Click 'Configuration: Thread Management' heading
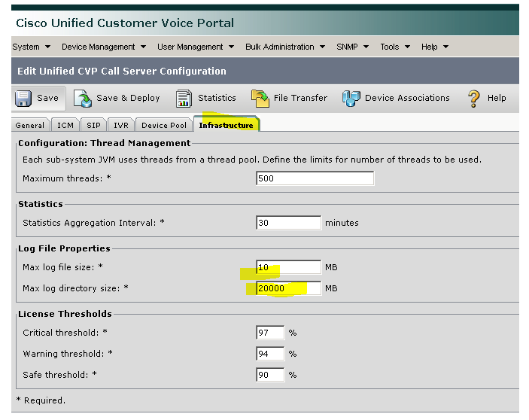The height and width of the screenshot is (420, 529). click(x=105, y=143)
